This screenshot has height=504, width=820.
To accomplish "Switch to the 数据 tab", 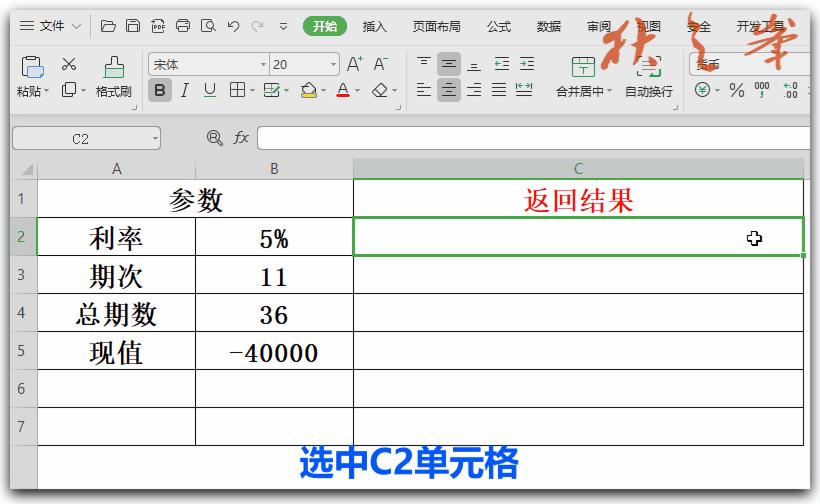I will tap(549, 26).
